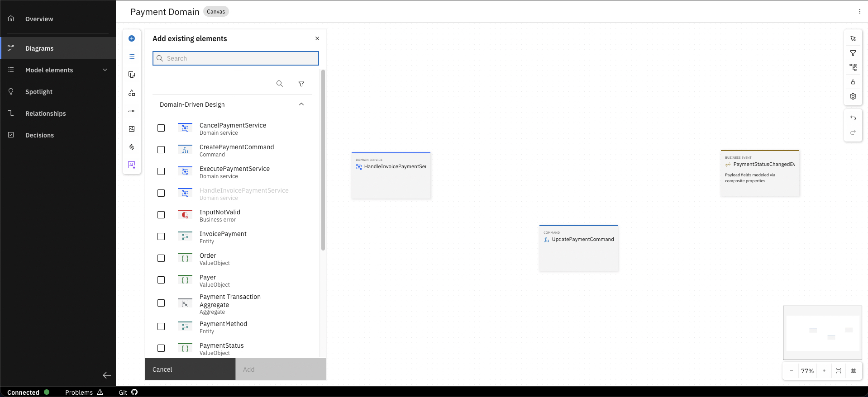Choose the shapes tool icon

(x=132, y=93)
